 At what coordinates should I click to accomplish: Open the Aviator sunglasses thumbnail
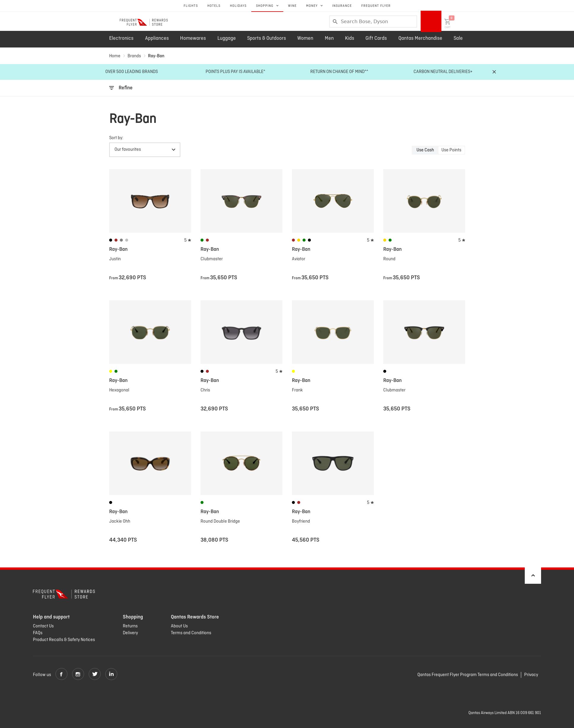[333, 201]
